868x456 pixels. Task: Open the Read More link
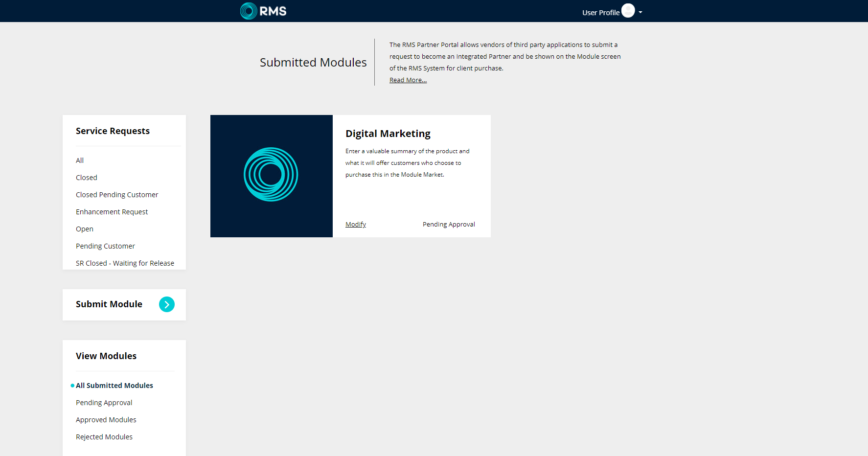[x=408, y=80]
